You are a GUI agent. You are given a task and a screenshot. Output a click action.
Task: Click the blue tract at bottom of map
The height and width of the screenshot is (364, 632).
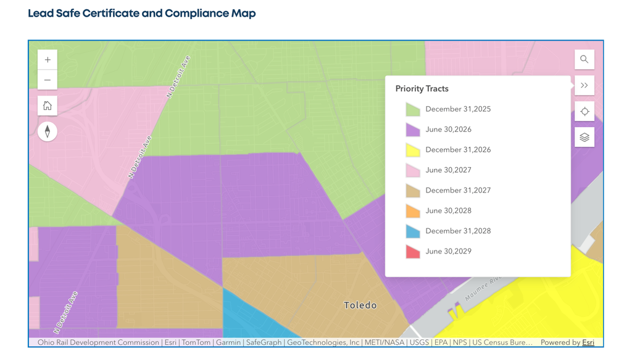tap(250, 316)
